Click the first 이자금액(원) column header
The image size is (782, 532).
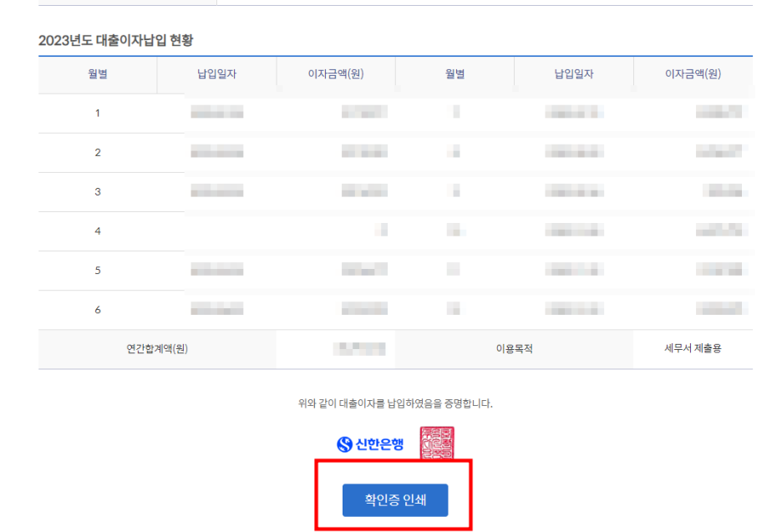336,74
